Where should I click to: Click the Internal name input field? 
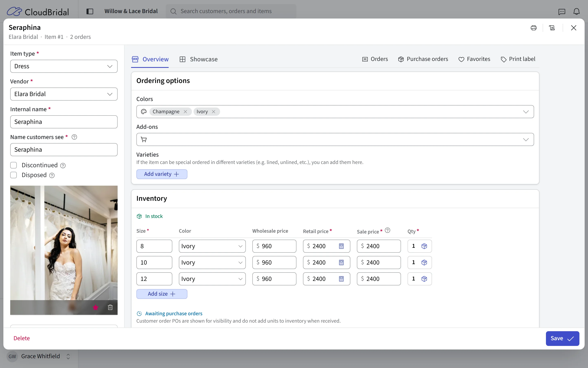[x=64, y=122]
